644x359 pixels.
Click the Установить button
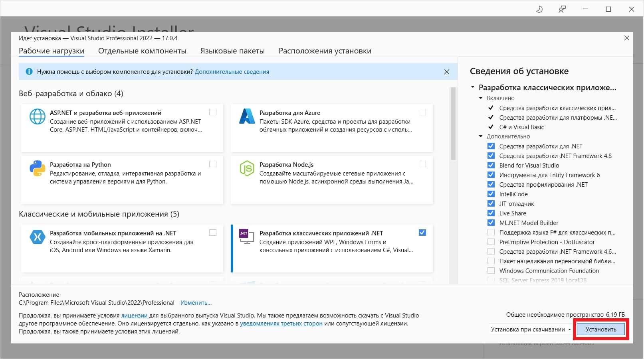tap(601, 329)
